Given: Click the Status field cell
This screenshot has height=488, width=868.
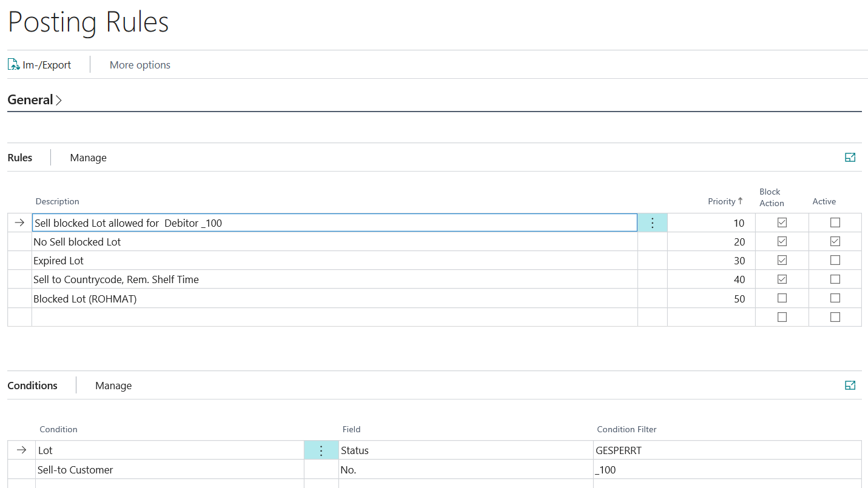Looking at the screenshot, I should point(466,450).
